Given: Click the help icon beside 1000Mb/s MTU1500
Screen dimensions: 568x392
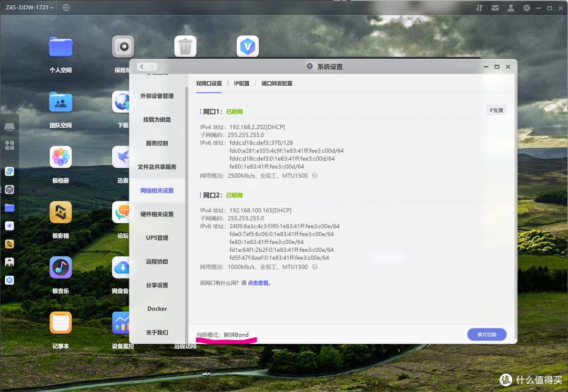Looking at the screenshot, I should (x=315, y=267).
